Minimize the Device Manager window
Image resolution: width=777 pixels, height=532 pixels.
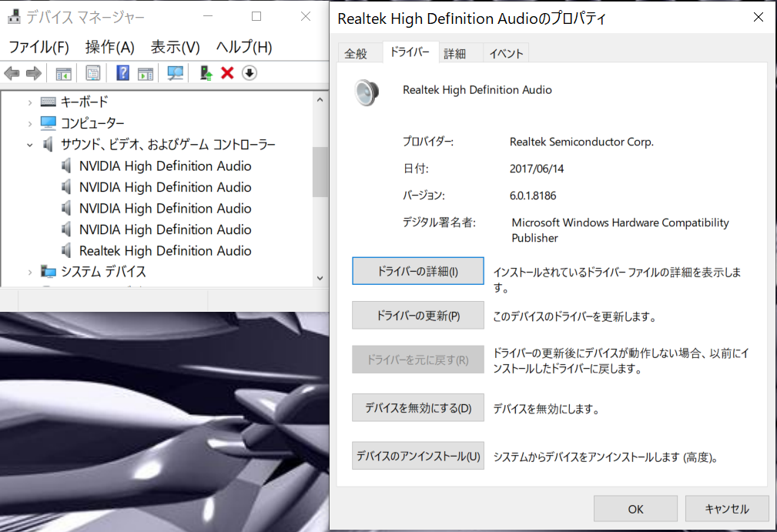pyautogui.click(x=208, y=16)
